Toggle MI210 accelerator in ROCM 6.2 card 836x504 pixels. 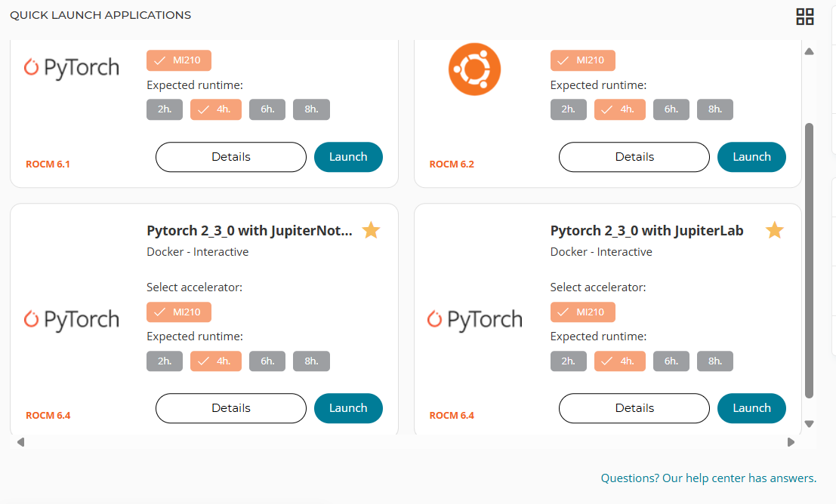click(x=582, y=60)
